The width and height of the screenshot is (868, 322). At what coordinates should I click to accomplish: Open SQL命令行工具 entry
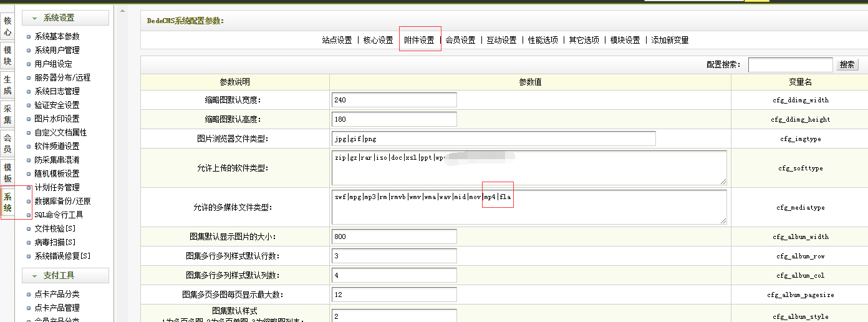[59, 215]
